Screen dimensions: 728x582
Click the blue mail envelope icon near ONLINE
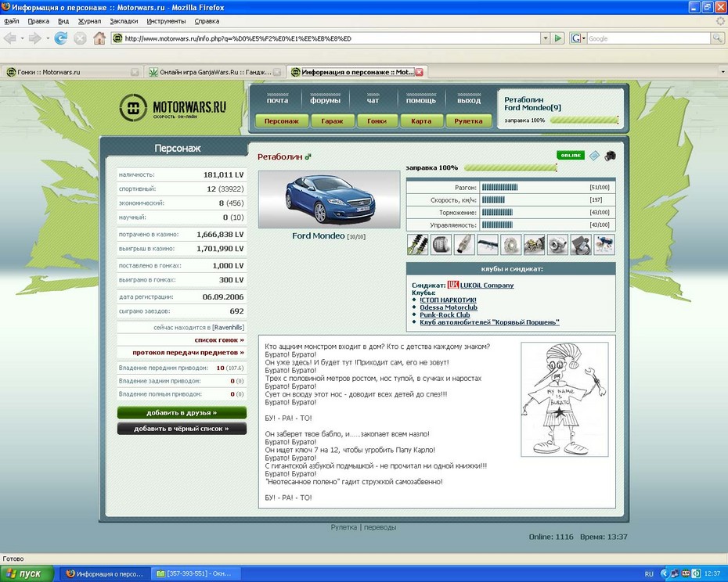pos(594,156)
